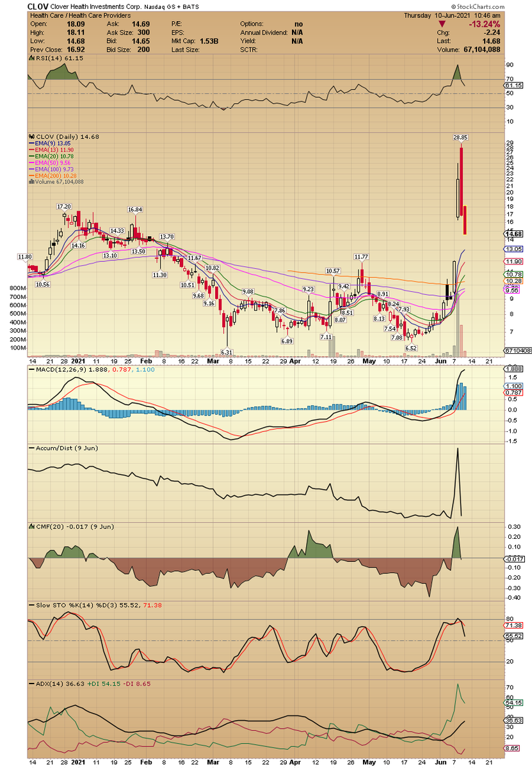Click the 10.57 April price annotation
The width and height of the screenshot is (532, 768).
[x=333, y=271]
